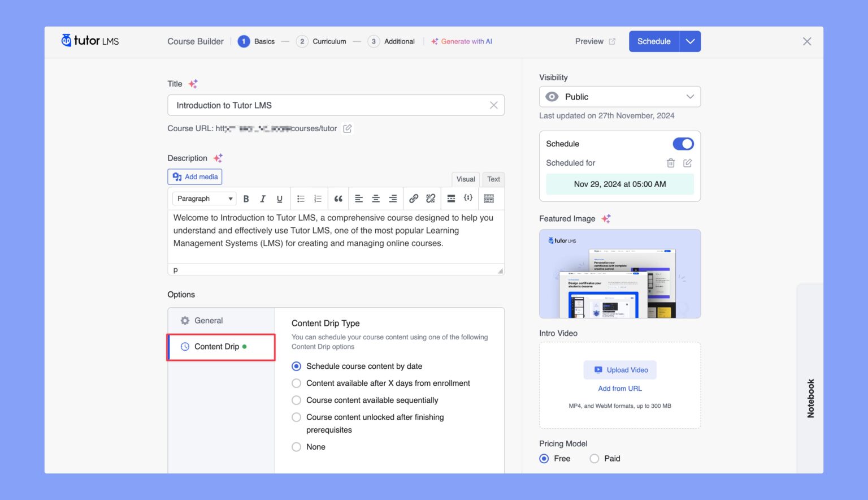
Task: Click the featured image thumbnail
Action: tap(619, 274)
